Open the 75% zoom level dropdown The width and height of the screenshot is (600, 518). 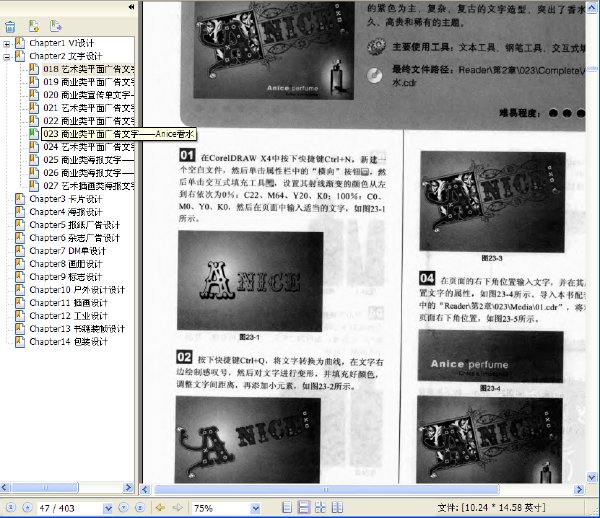[x=256, y=508]
